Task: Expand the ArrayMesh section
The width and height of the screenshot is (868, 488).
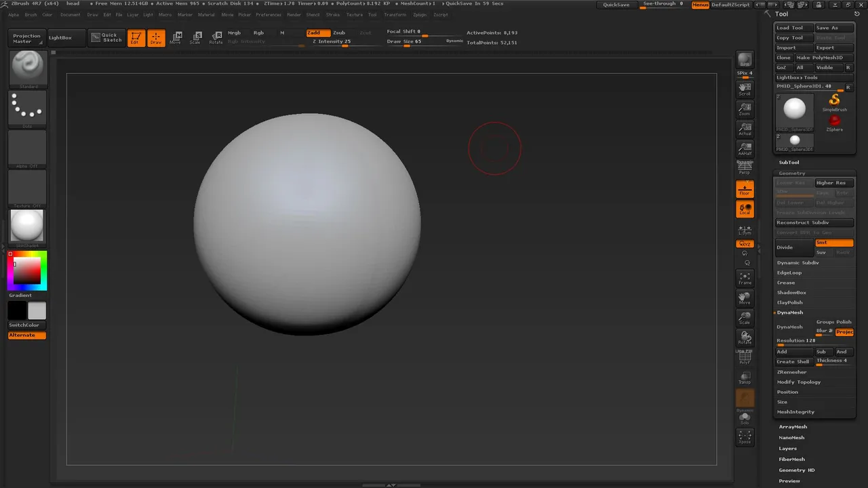Action: click(793, 427)
